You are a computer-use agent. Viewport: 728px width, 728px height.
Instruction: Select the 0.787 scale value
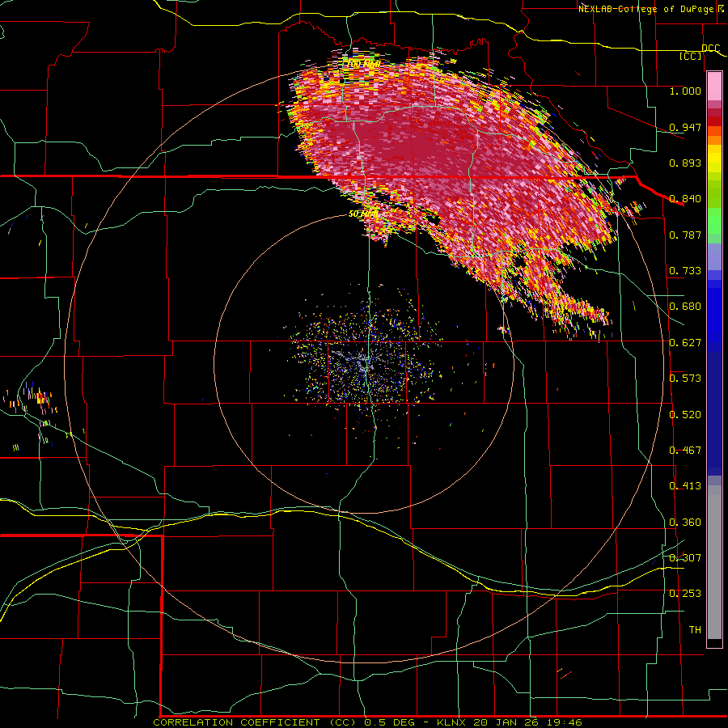[685, 235]
